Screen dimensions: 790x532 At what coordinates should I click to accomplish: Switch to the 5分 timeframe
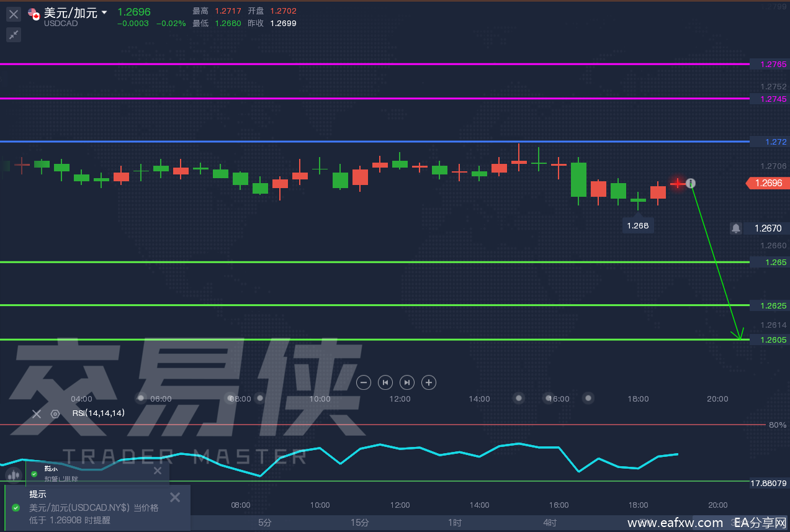[265, 523]
